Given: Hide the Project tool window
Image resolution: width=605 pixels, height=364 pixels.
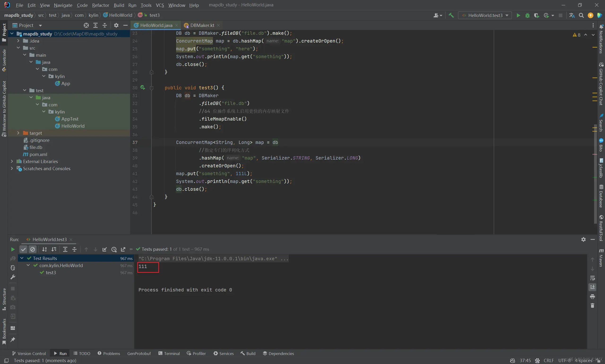Looking at the screenshot, I should point(125,25).
